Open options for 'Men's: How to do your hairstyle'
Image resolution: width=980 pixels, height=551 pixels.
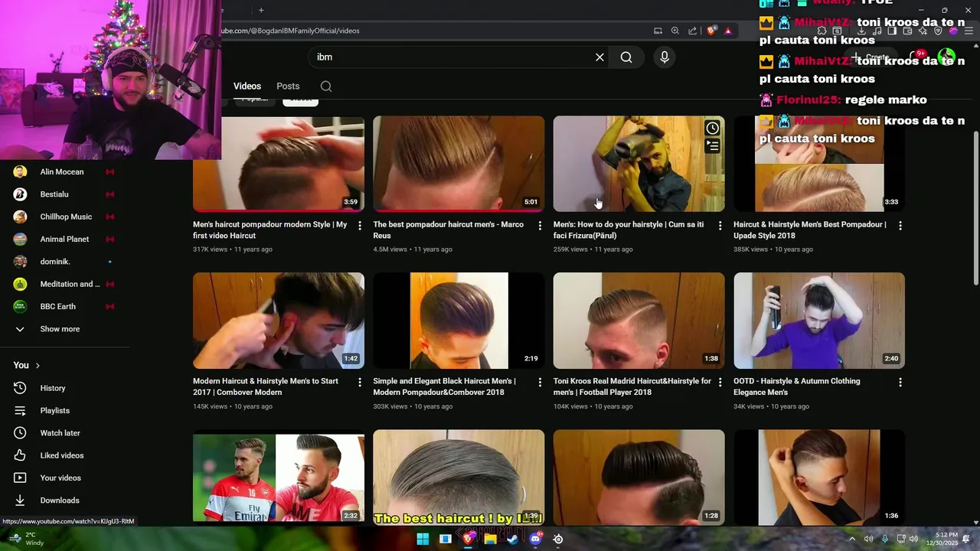click(x=720, y=226)
